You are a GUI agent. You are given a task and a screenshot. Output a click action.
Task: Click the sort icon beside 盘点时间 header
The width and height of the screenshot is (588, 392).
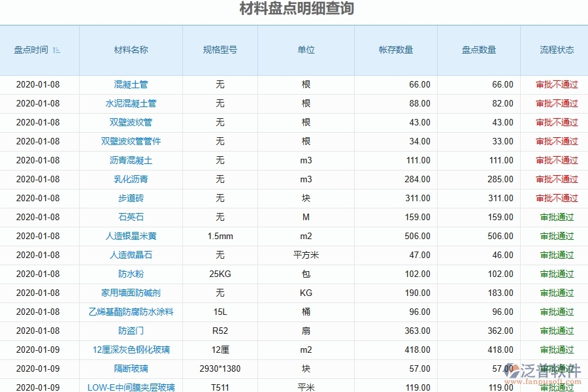57,49
